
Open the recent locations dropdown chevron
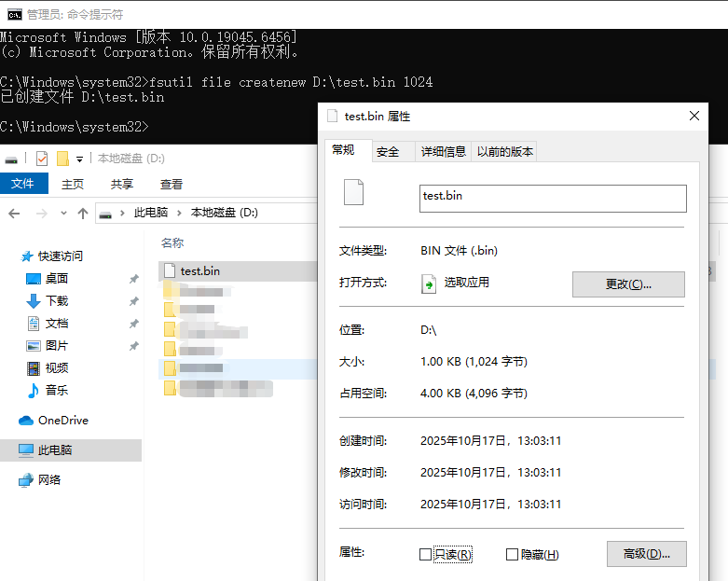64,214
